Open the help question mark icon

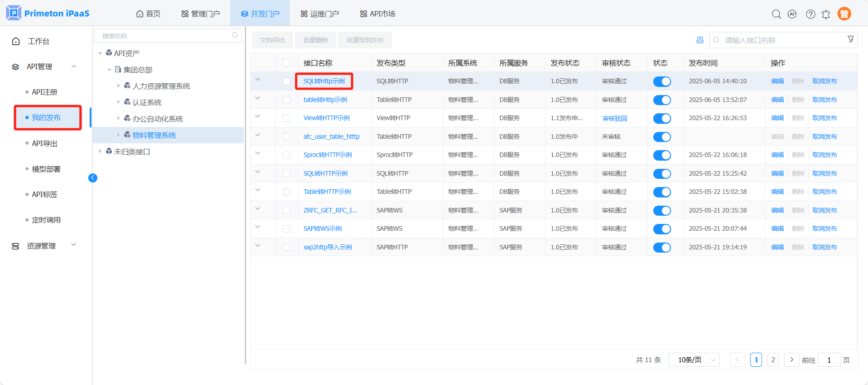810,14
